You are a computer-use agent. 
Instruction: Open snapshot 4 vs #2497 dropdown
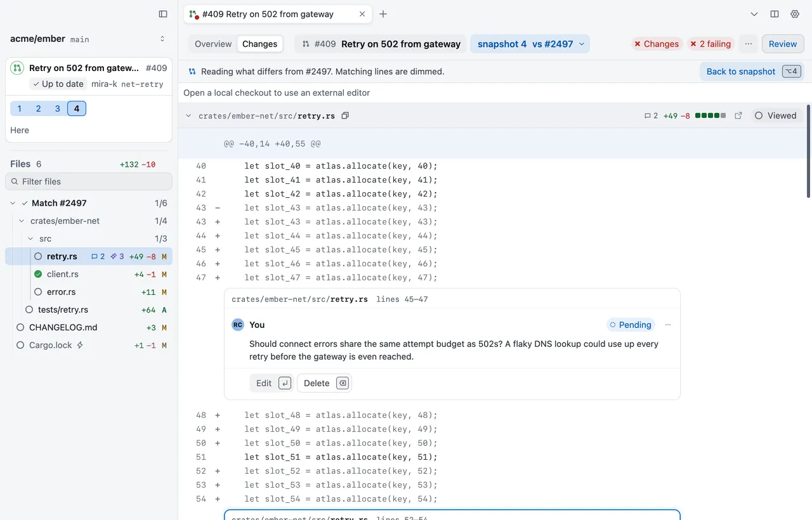[530, 44]
